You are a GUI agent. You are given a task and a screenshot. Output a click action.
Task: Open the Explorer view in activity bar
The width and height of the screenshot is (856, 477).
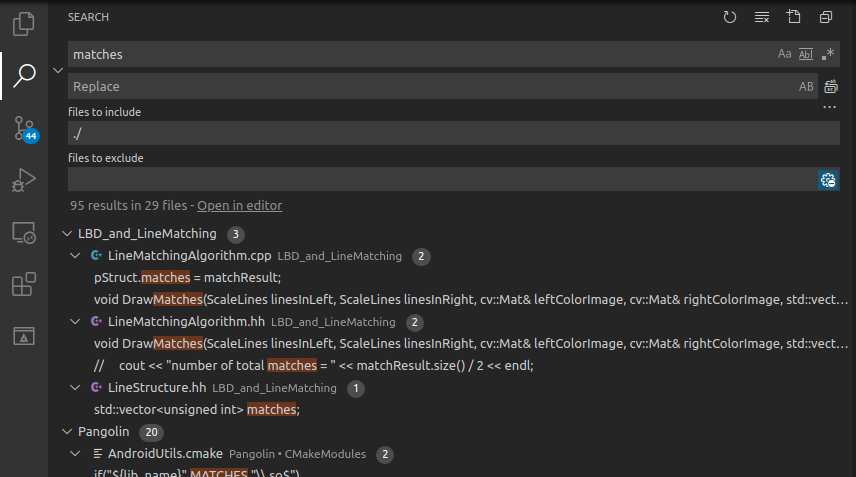[23, 23]
